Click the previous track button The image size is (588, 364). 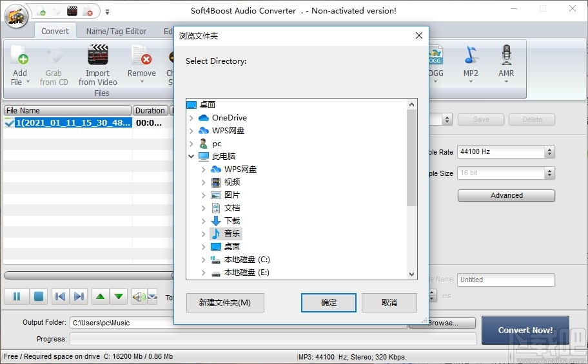coord(60,296)
